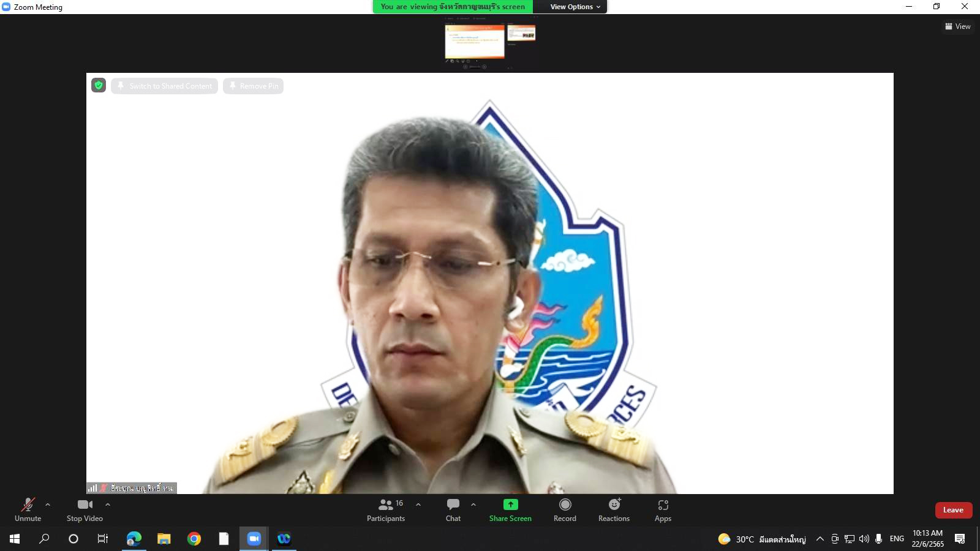Expand the arrow next to Participants
The height and width of the screenshot is (551, 980).
pos(418,504)
